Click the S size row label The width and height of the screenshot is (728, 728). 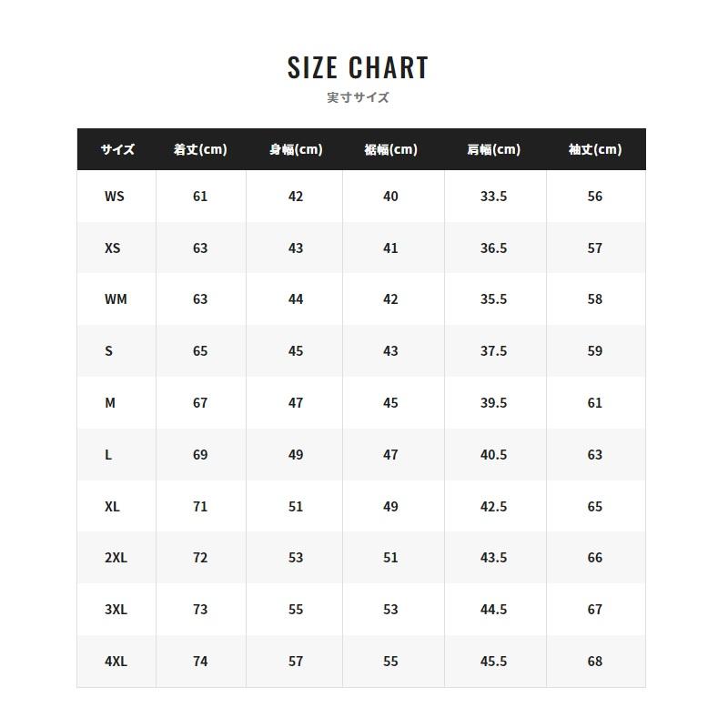point(109,351)
